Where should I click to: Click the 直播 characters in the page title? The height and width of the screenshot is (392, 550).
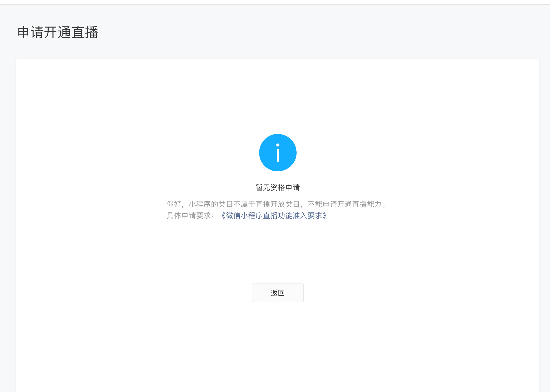[x=85, y=32]
